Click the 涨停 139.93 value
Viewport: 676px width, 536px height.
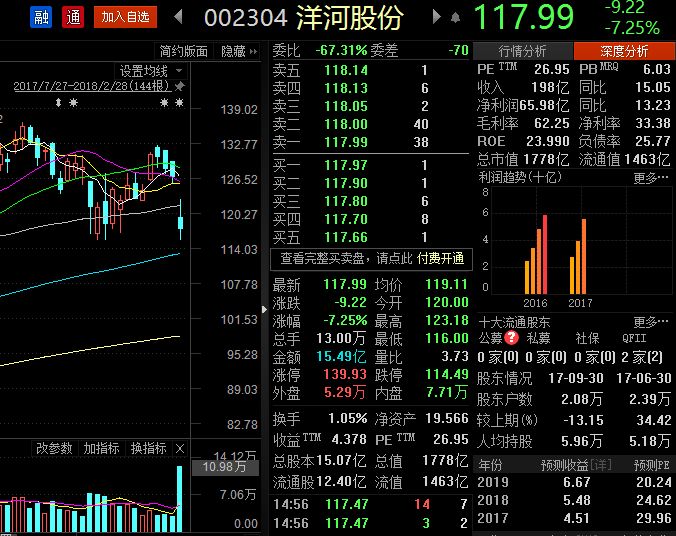click(345, 374)
